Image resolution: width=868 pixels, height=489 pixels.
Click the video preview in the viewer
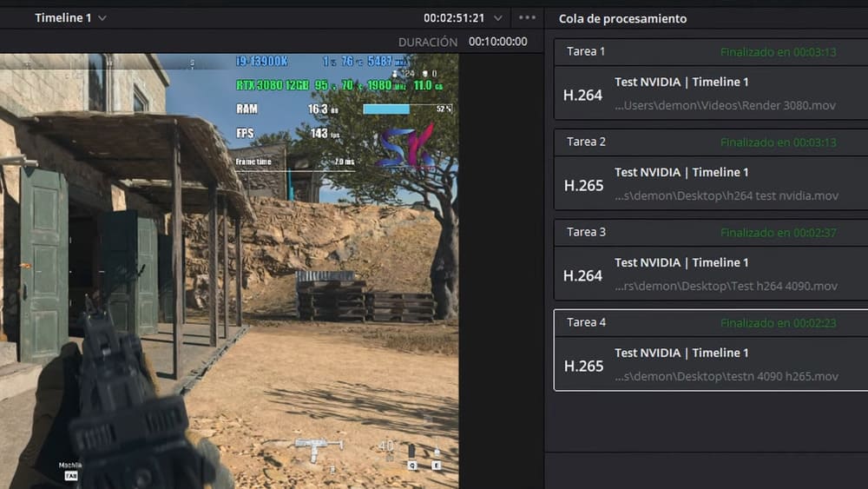229,271
